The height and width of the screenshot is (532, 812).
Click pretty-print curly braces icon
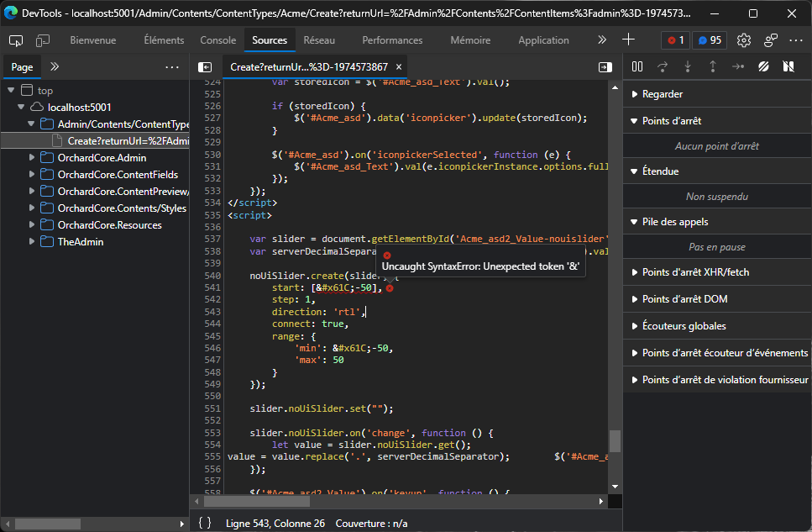tap(204, 523)
